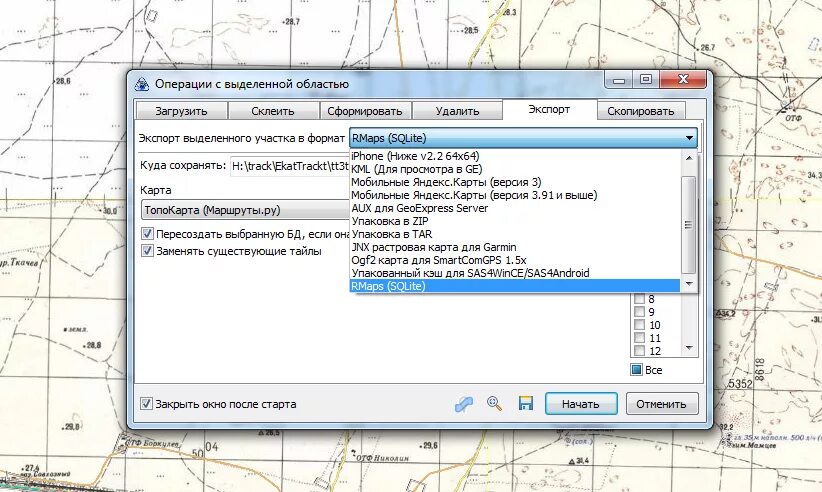Choose Ogf2 карта для SmartComGPS 1.5x
This screenshot has width=822, height=492.
515,260
